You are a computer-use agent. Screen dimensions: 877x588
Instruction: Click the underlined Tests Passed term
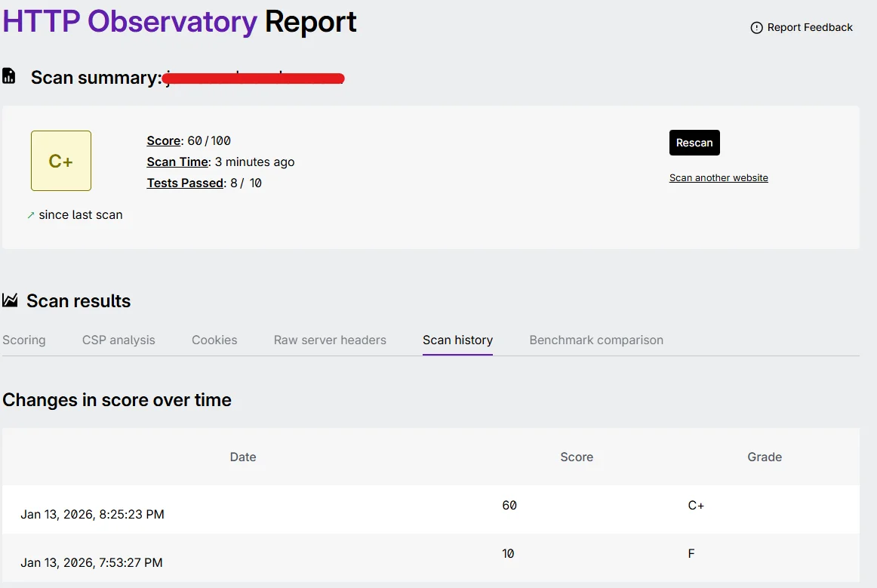point(185,183)
